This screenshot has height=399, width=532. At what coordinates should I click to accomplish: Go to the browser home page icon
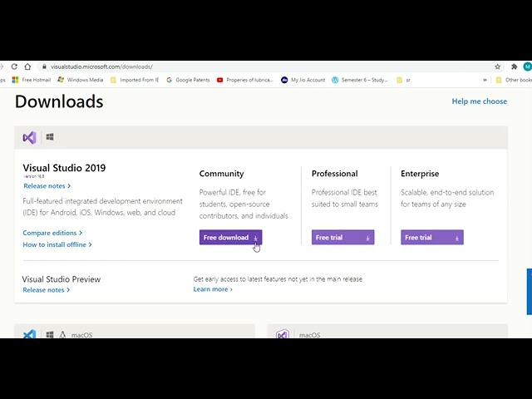27,66
